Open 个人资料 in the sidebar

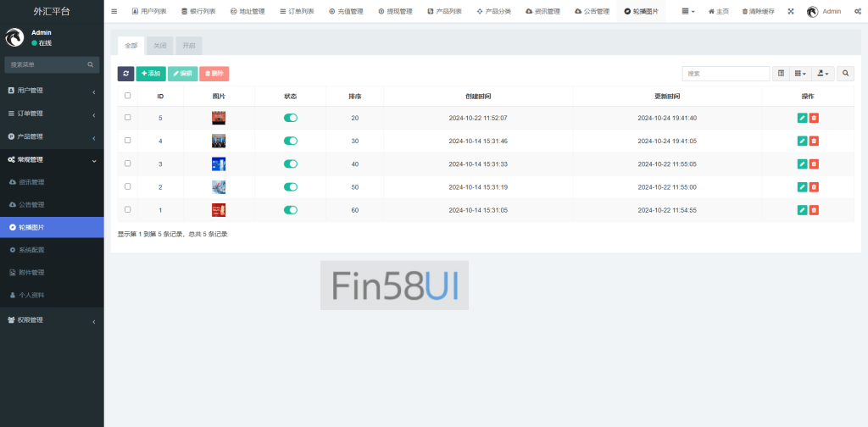(52, 296)
